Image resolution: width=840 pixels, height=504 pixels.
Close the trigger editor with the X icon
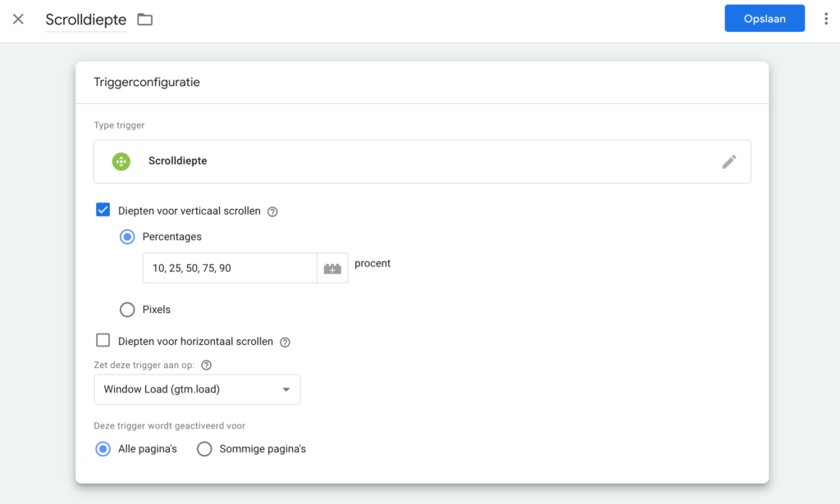(18, 19)
